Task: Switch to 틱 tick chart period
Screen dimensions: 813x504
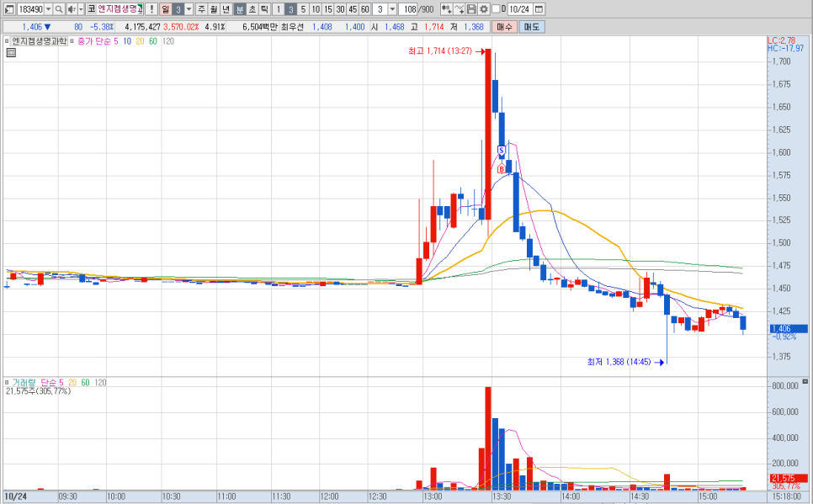Action: 264,9
